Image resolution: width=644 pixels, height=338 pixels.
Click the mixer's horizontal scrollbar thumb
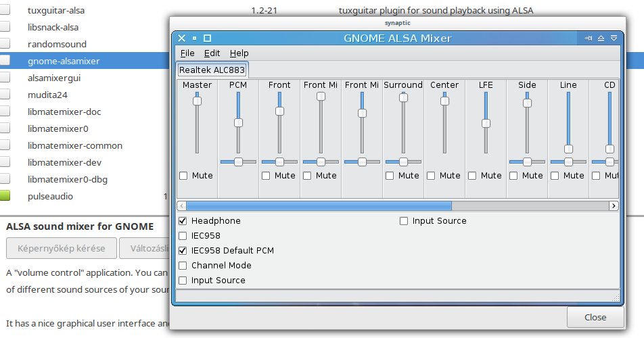tap(319, 206)
